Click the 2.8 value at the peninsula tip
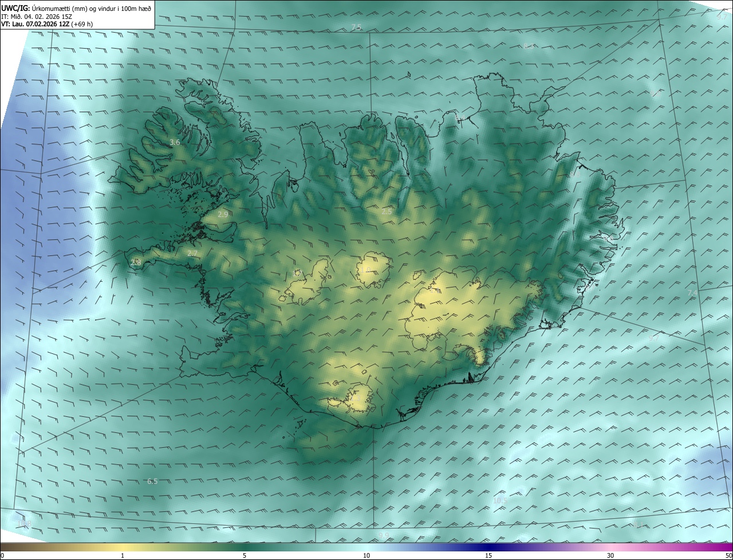The height and width of the screenshot is (560, 733). [136, 262]
